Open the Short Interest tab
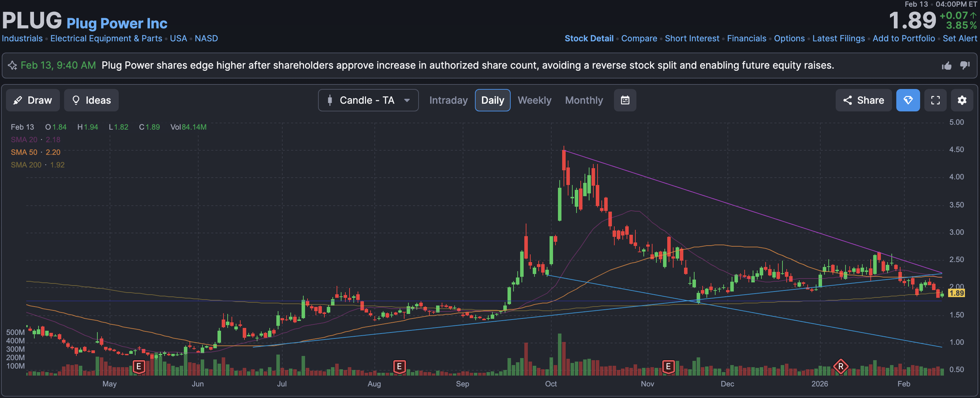The image size is (980, 398). coord(692,39)
